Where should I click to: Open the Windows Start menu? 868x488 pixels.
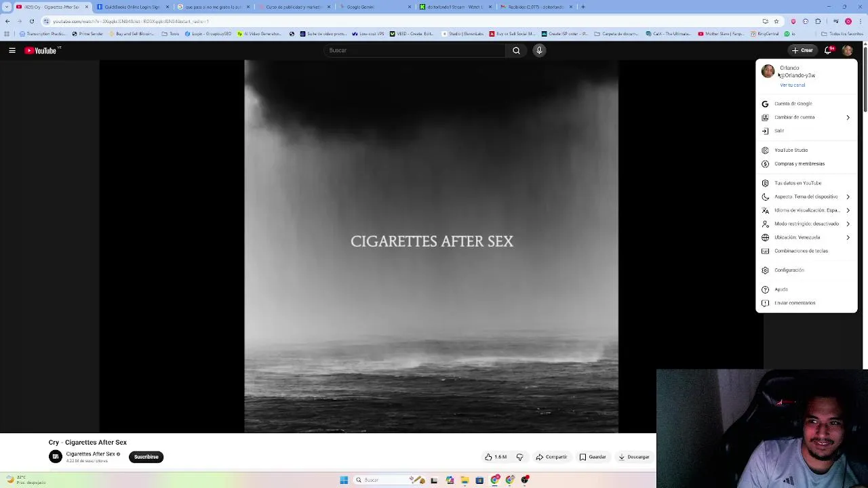pyautogui.click(x=344, y=480)
